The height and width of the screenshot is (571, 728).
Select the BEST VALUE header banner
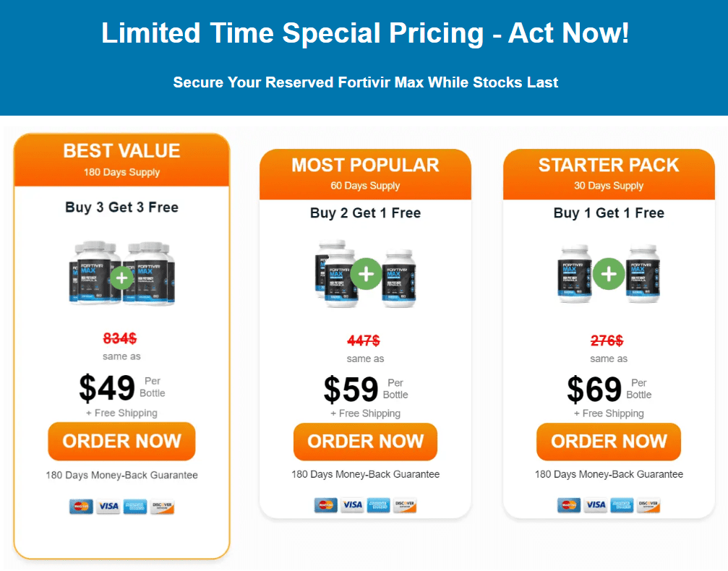pos(121,160)
